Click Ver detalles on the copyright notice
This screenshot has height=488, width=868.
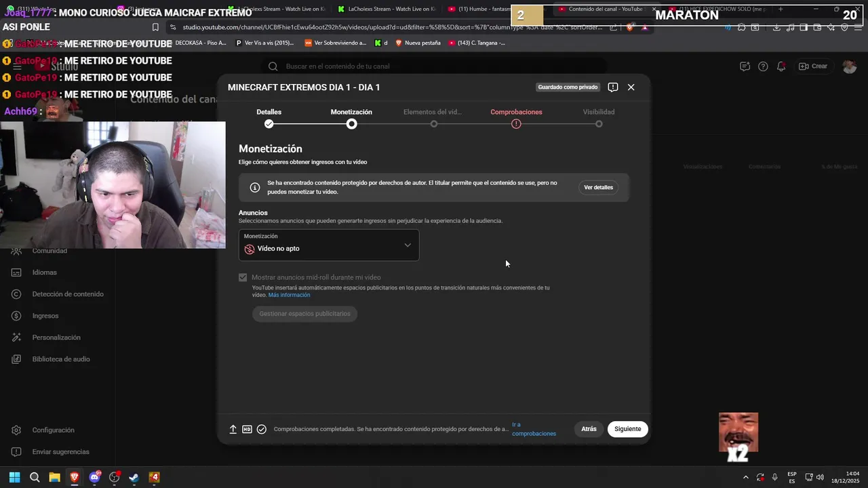pyautogui.click(x=598, y=188)
